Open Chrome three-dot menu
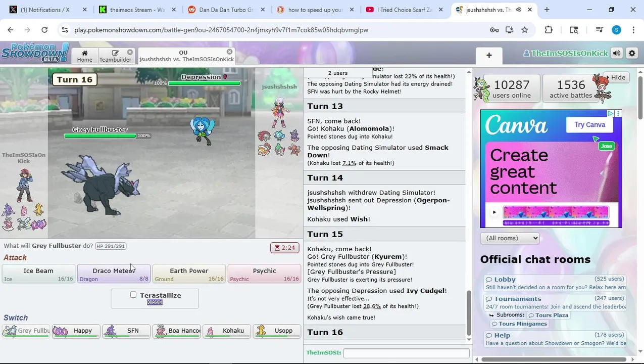This screenshot has width=644, height=364. point(633,30)
